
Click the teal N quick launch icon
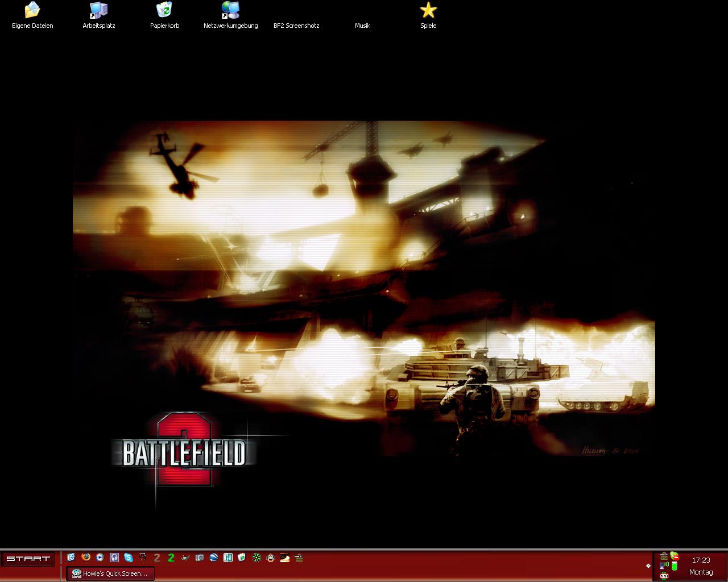tap(228, 558)
